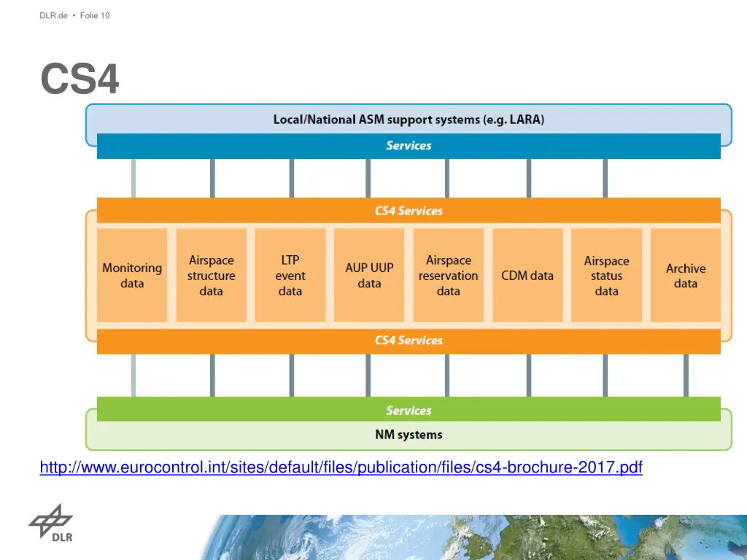Click the Local/National ASM support systems header
Viewport: 747px width, 560px height.
pyautogui.click(x=409, y=119)
